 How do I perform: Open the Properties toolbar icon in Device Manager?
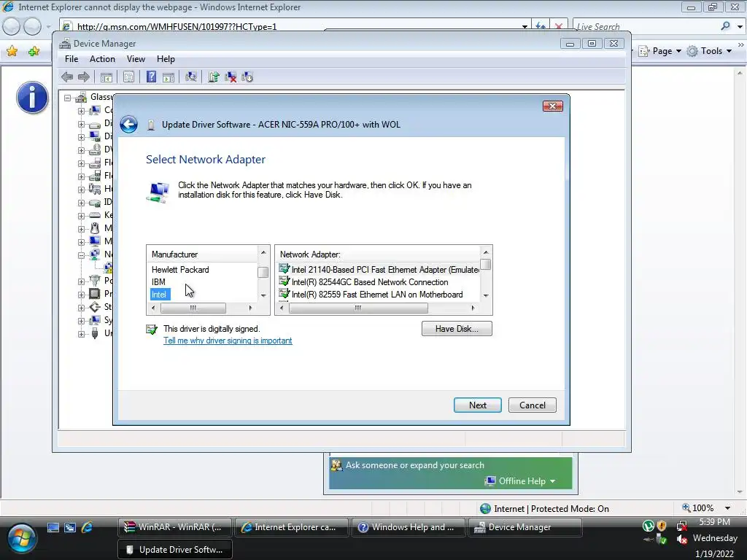(x=128, y=77)
